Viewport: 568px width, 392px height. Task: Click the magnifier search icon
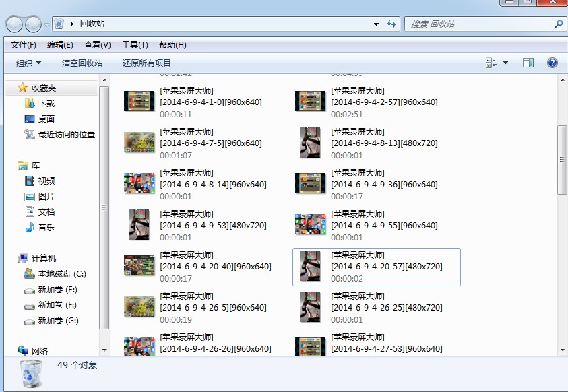point(559,24)
